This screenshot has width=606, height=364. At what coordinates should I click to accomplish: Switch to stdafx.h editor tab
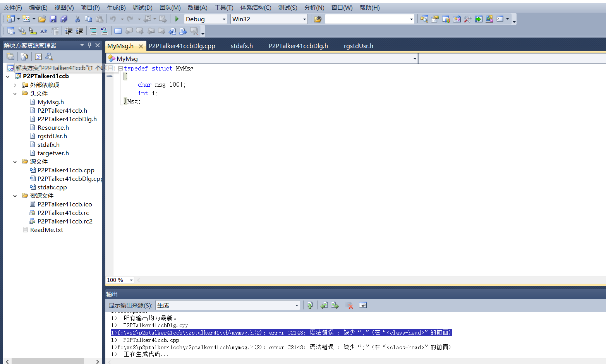coord(242,46)
